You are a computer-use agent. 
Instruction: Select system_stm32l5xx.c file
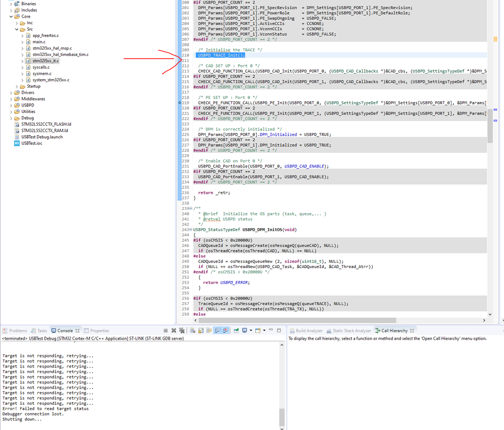click(51, 80)
